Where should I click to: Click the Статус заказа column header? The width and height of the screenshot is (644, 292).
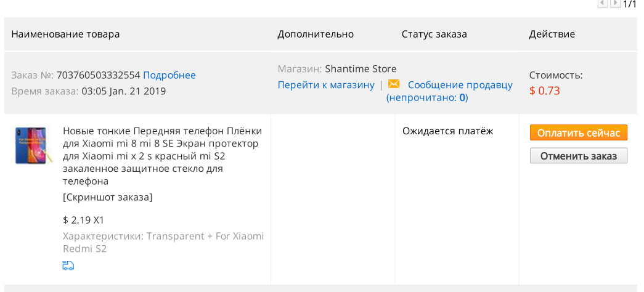434,34
